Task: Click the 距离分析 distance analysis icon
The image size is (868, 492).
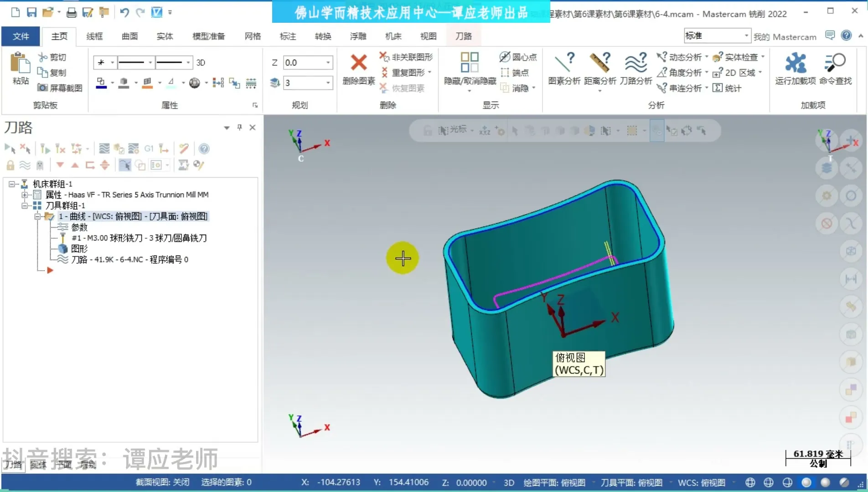Action: point(599,63)
